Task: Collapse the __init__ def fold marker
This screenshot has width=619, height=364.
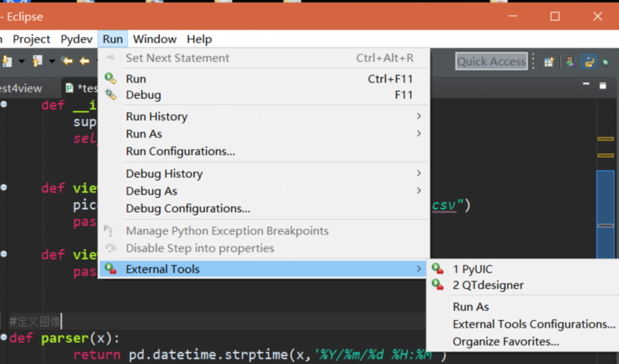Action: 4,104
